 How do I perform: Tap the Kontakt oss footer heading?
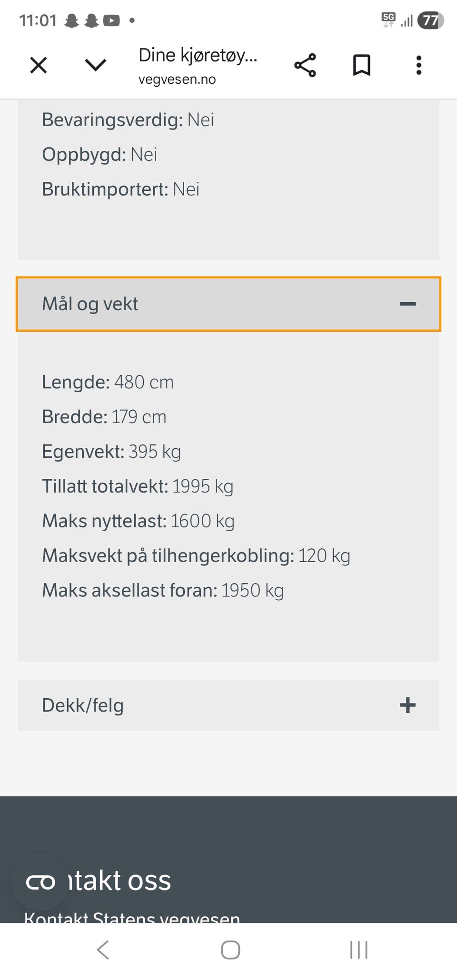pyautogui.click(x=119, y=881)
